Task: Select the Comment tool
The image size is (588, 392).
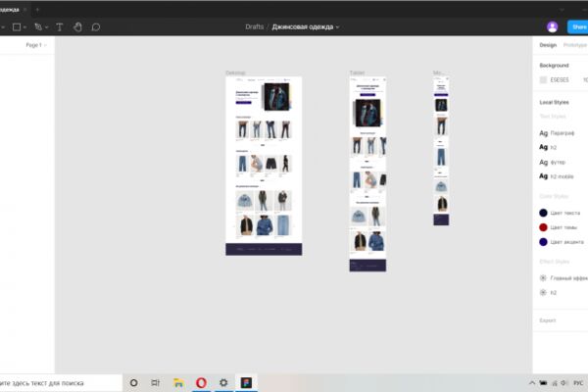Action: pyautogui.click(x=96, y=27)
